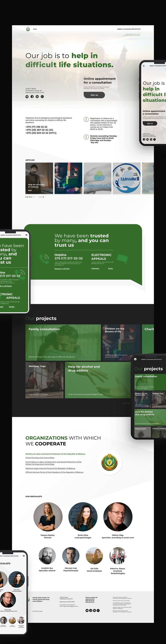166x644 pixels.
Task: Click the chat bubble icon in the green banner
Action: click(x=122, y=259)
